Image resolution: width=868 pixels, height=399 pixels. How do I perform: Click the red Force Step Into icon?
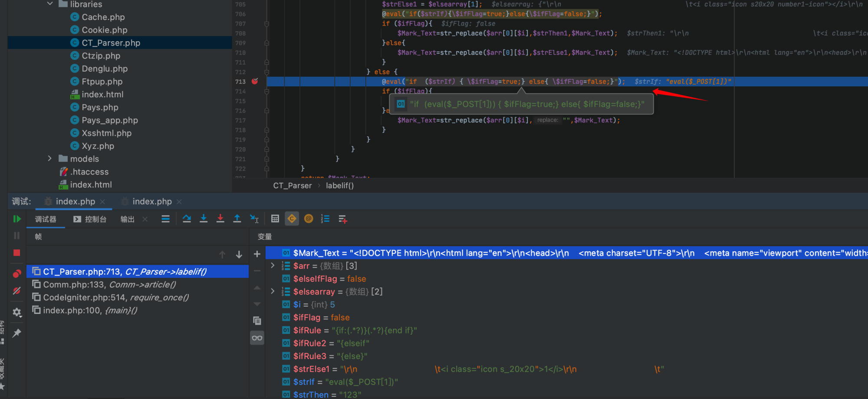pos(220,219)
